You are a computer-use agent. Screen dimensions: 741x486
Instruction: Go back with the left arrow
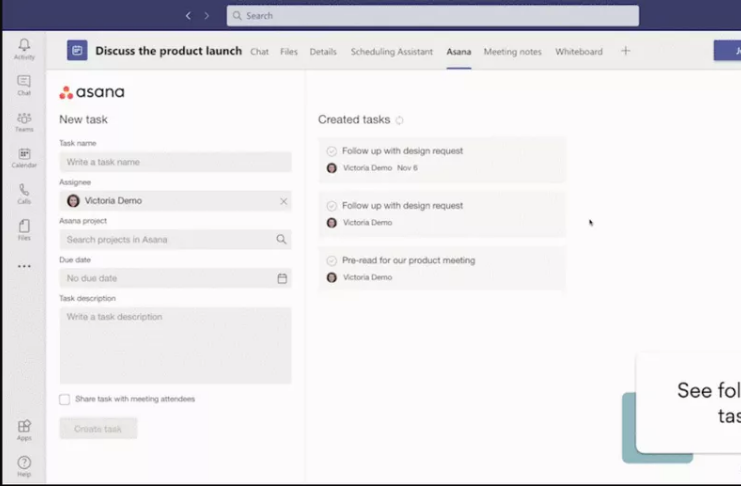coord(188,16)
